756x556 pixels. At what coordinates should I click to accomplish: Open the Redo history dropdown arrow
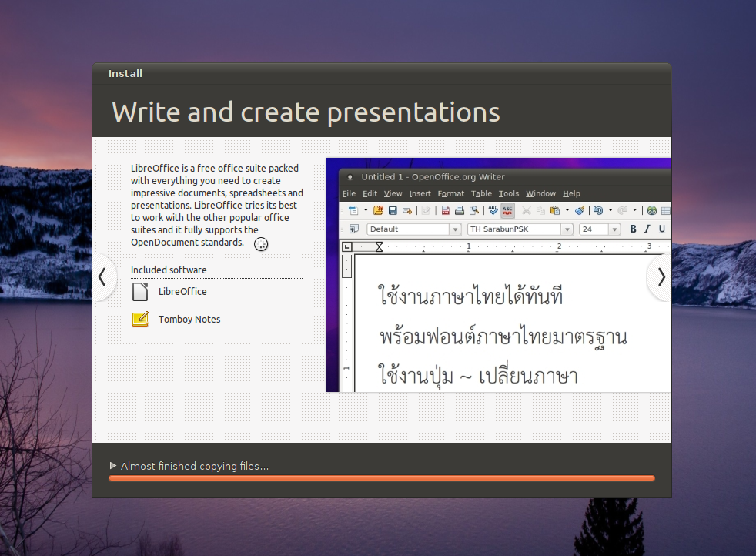click(x=634, y=210)
